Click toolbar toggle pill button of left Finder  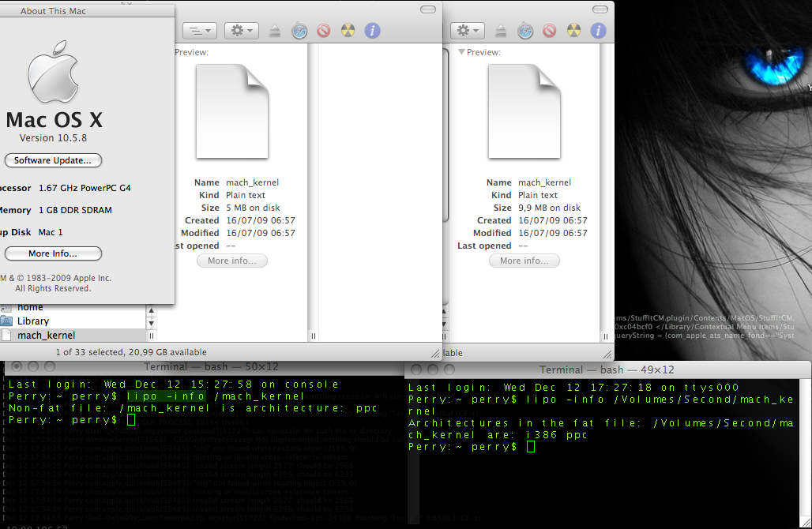click(x=428, y=9)
